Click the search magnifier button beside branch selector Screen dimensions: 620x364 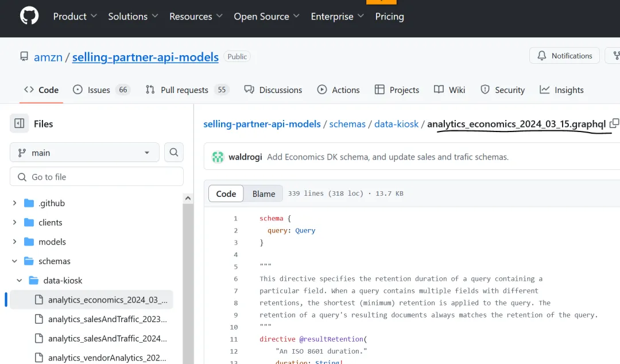174,153
